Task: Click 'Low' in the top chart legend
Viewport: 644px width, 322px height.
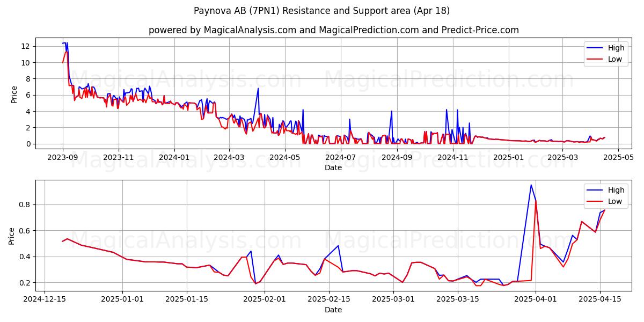Action: coord(615,59)
